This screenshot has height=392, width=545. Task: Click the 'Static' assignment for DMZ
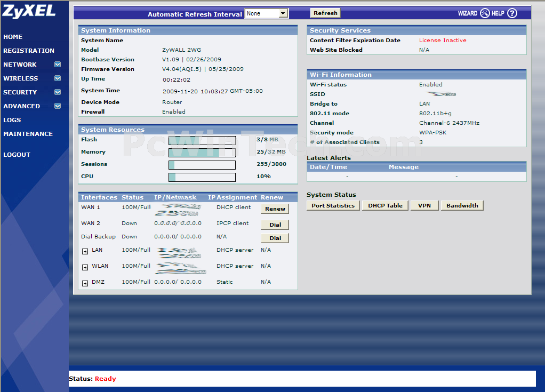click(225, 282)
